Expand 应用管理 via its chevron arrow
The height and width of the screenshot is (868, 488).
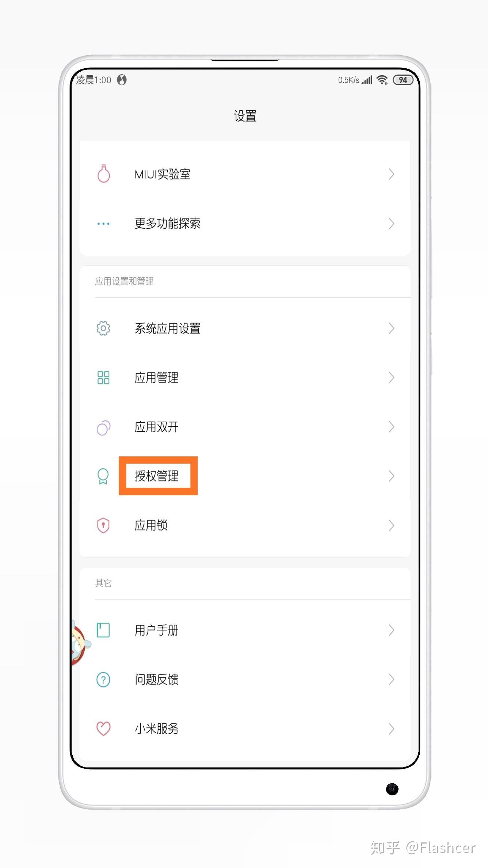[x=392, y=377]
